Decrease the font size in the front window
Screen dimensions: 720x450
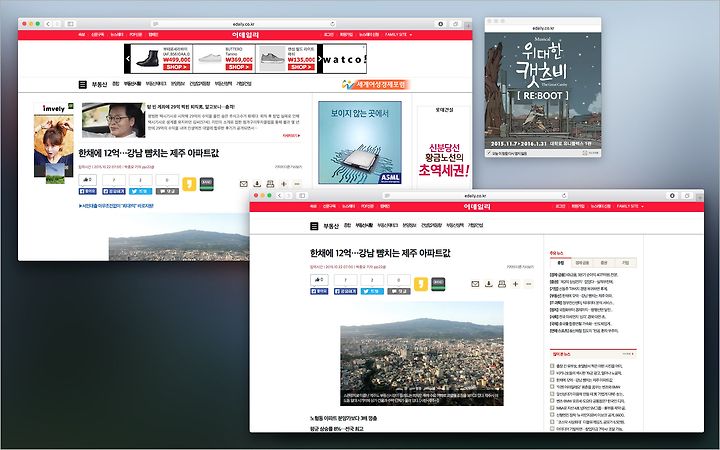coord(529,284)
